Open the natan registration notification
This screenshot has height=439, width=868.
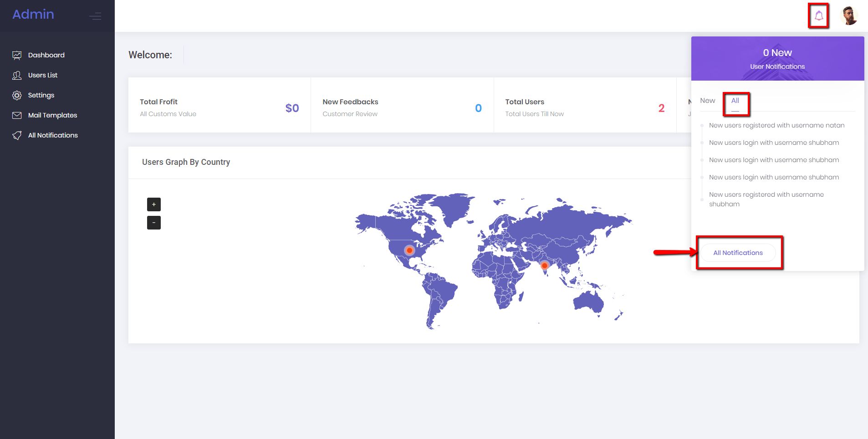[776, 125]
